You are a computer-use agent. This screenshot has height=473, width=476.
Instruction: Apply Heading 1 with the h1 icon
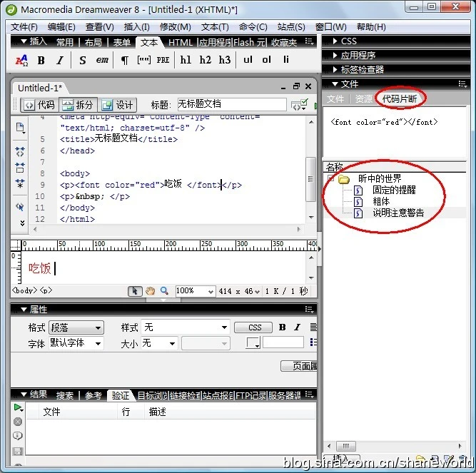point(186,61)
